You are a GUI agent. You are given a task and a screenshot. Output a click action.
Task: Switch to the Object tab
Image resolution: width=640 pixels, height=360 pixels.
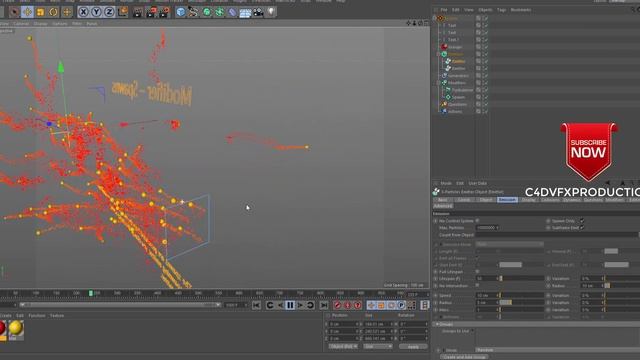(x=486, y=200)
